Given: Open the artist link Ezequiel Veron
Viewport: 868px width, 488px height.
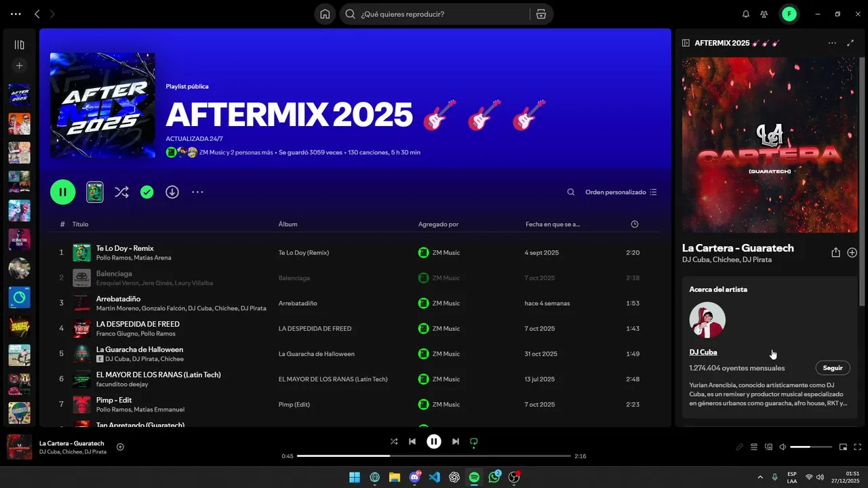Looking at the screenshot, I should pyautogui.click(x=118, y=283).
